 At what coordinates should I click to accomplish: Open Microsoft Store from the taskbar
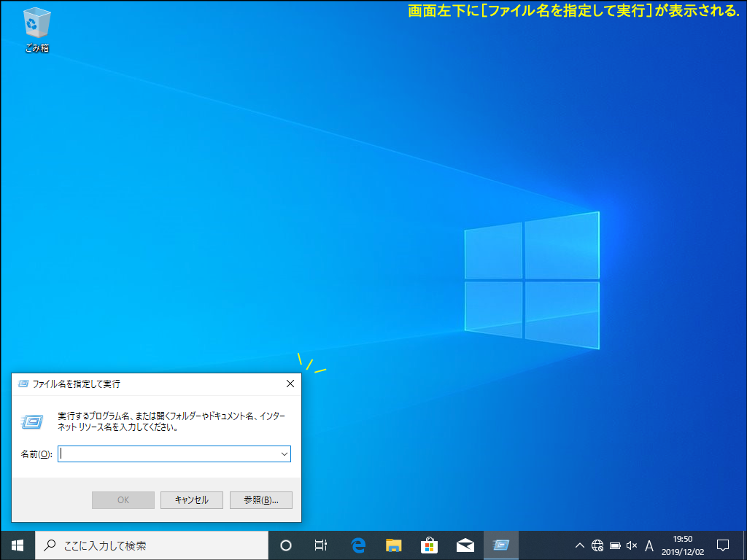(x=430, y=545)
